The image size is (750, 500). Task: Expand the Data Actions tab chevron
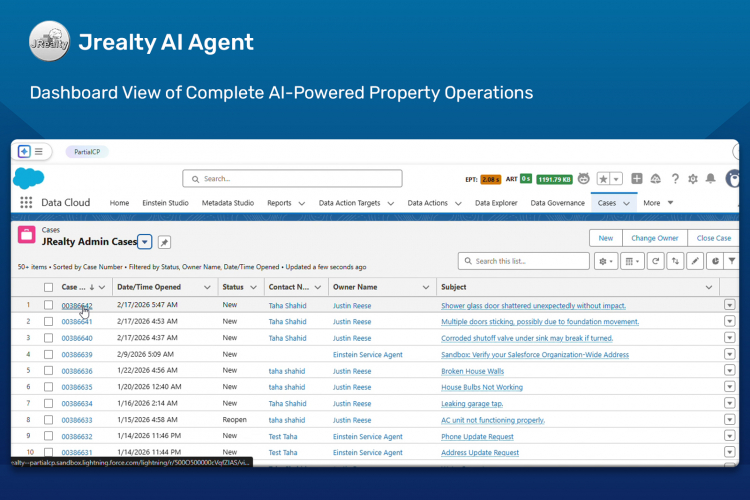[458, 203]
